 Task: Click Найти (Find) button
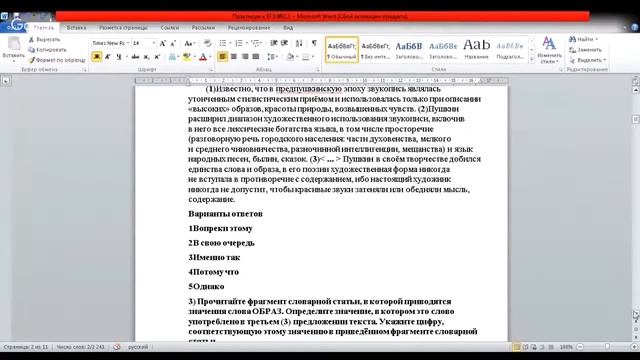[584, 39]
